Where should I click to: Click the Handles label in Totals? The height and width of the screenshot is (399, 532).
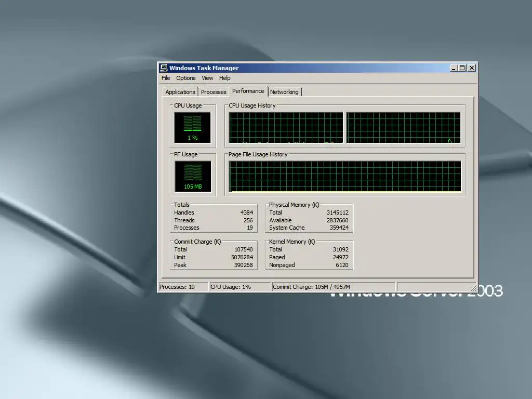pos(184,212)
